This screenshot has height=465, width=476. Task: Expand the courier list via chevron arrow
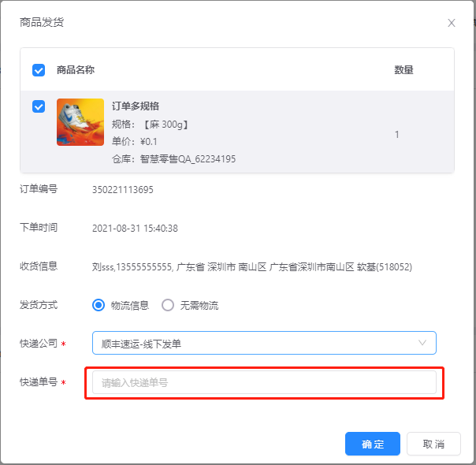point(422,343)
